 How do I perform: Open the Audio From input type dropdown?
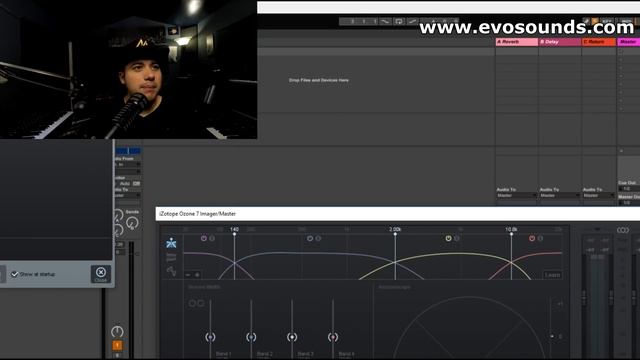(x=127, y=164)
